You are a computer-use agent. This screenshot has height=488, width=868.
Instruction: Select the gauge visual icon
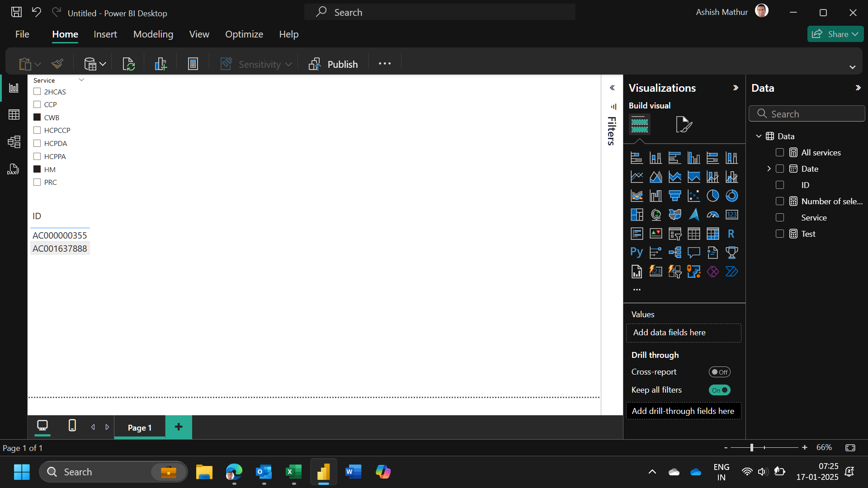(713, 215)
